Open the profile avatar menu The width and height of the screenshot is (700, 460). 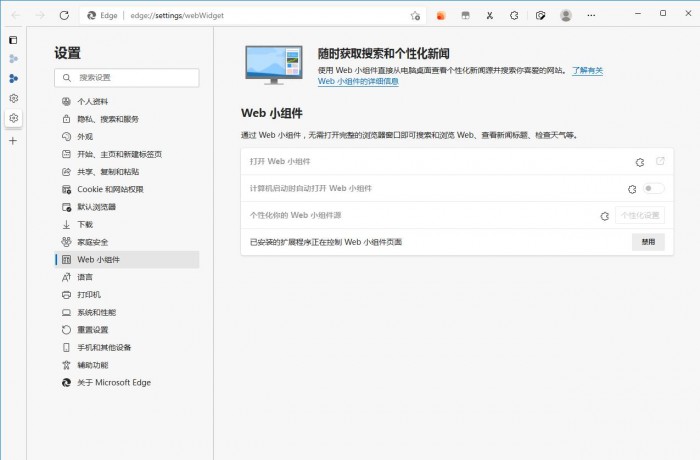coord(566,15)
